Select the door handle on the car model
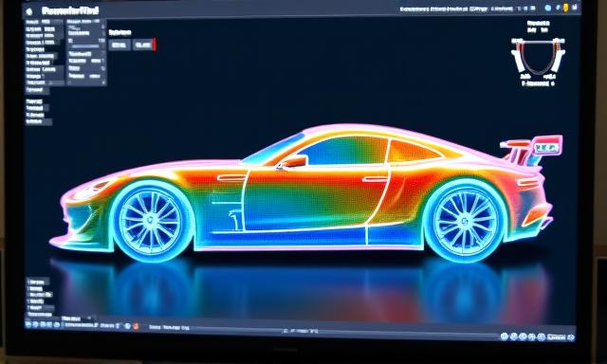The height and width of the screenshot is (364, 607). [x=375, y=179]
